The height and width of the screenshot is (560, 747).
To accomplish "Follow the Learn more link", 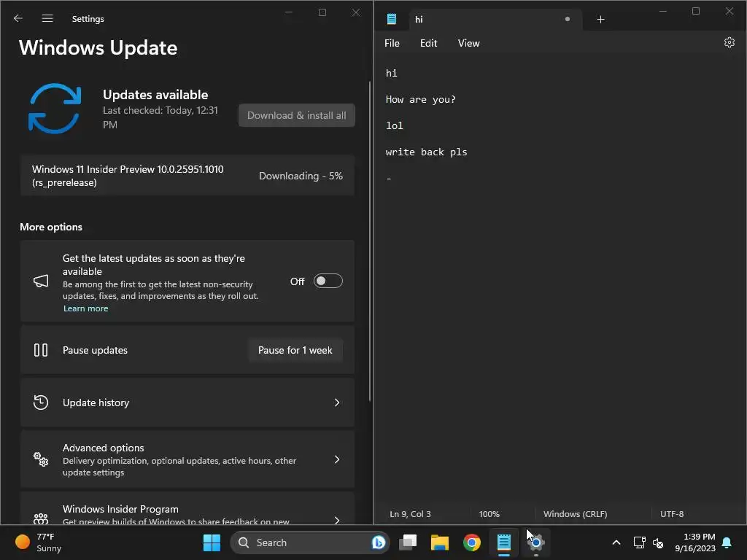I will point(86,308).
